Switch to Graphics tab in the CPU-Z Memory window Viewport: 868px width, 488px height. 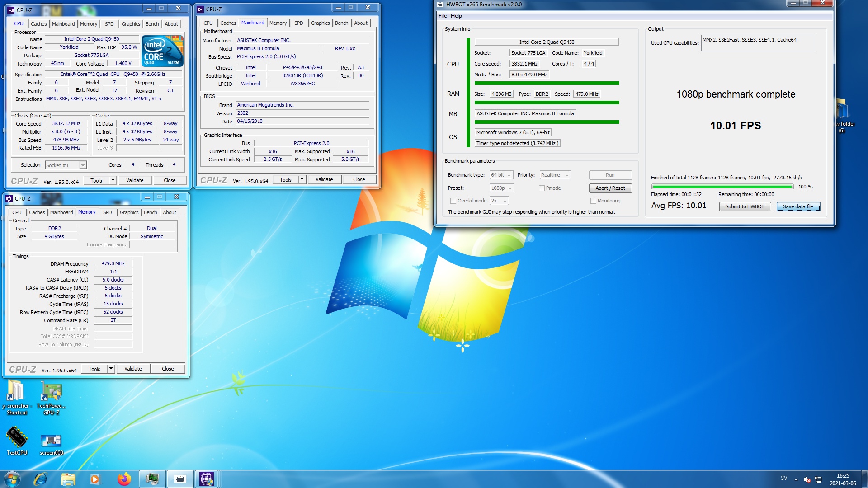coord(129,212)
